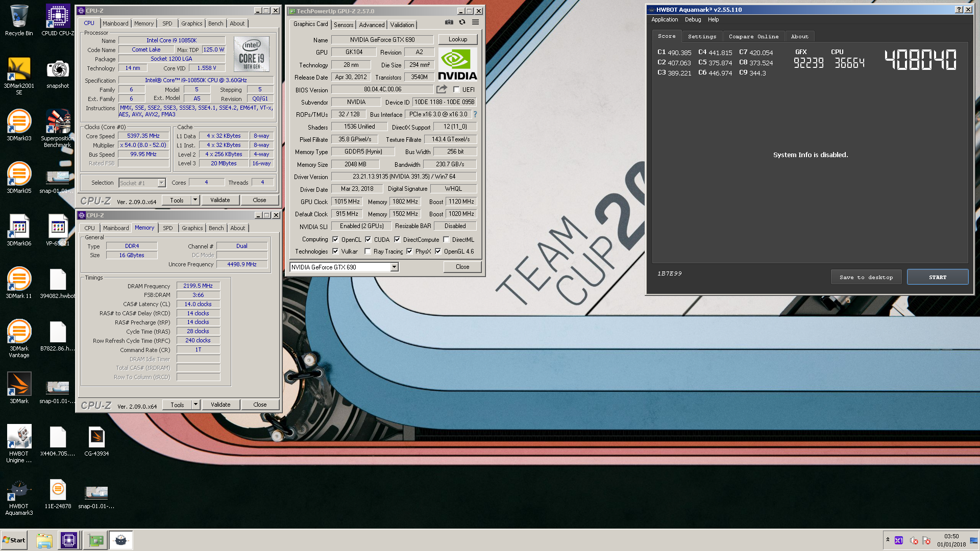Click Save to desktop in Aquamark3
This screenshot has width=980, height=551.
866,277
